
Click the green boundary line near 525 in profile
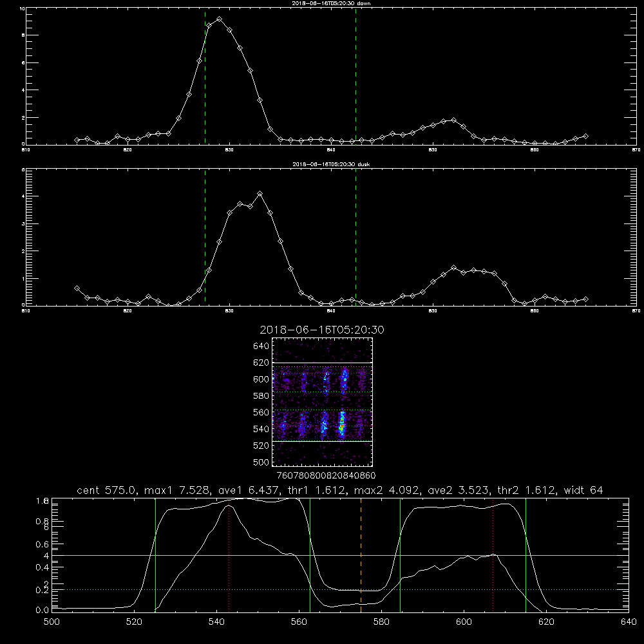pyautogui.click(x=155, y=554)
